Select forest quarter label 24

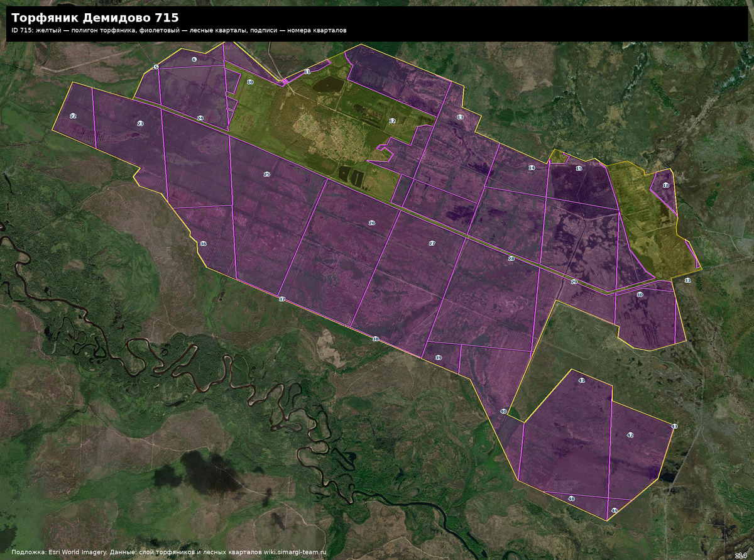(x=200, y=118)
